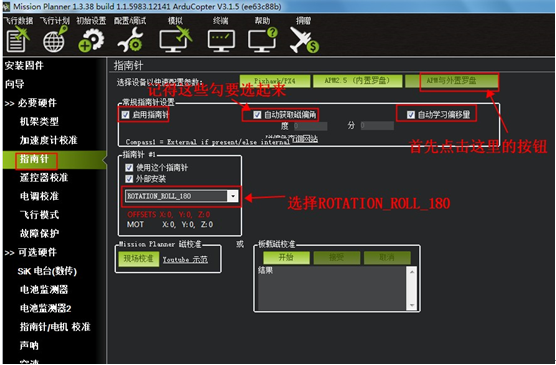Toggle the 自动学习偏移量 checkbox

coord(411,115)
